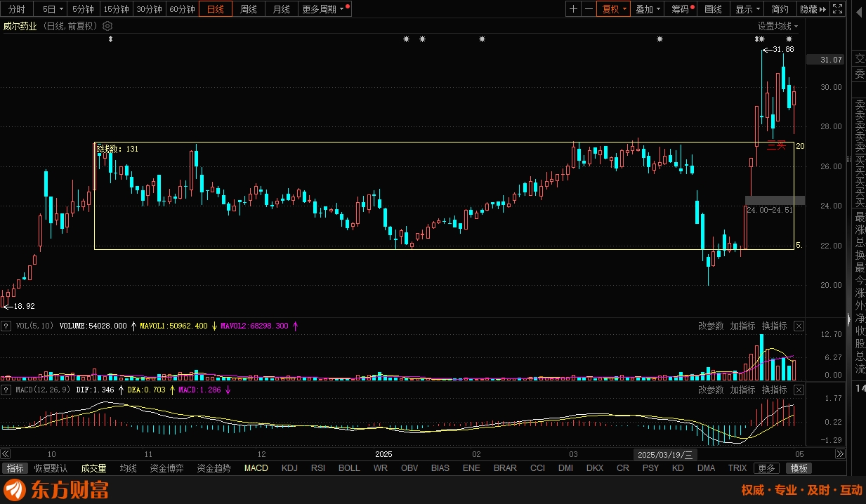The width and height of the screenshot is (866, 504).
Task: Select the 日线 daily tab
Action: [x=216, y=9]
